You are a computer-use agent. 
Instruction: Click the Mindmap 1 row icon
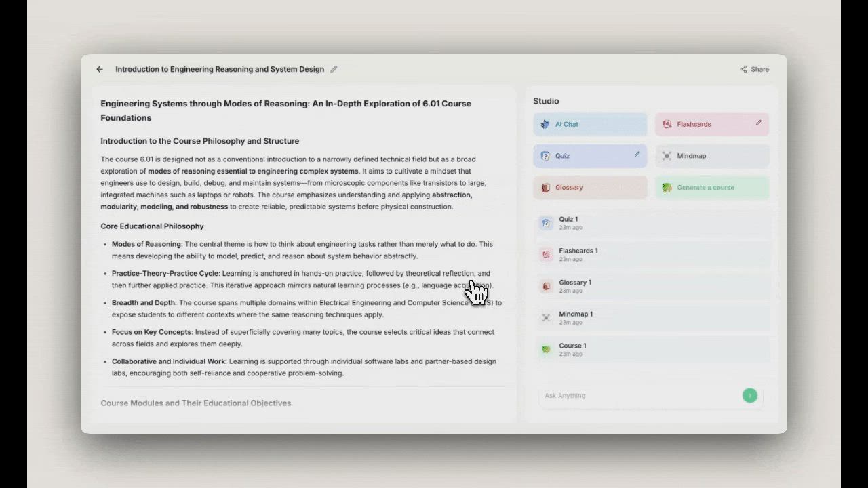[547, 318]
